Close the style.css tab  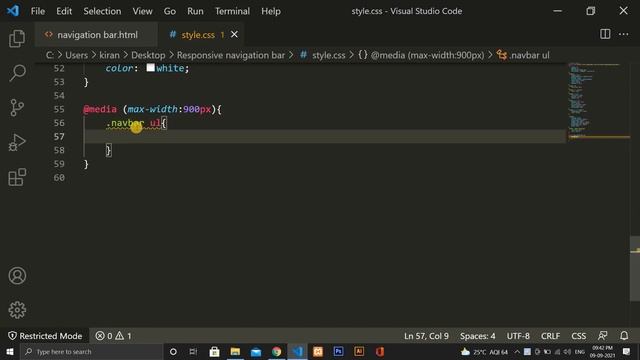point(234,35)
